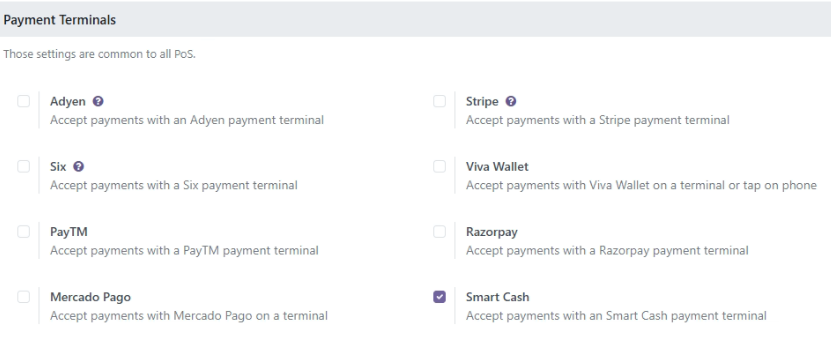Viewport: 831px width, 364px height.
Task: Tick the Six payment terminal checkbox
Action: point(23,166)
